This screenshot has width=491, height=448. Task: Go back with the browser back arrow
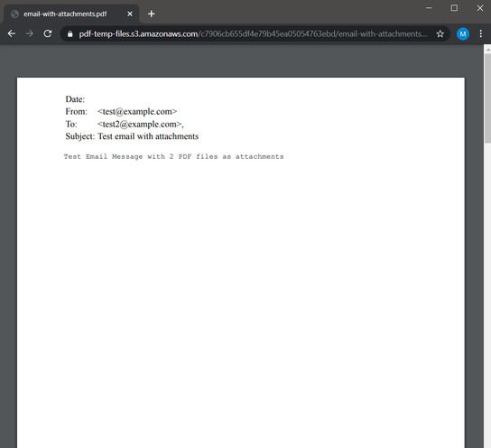point(12,33)
